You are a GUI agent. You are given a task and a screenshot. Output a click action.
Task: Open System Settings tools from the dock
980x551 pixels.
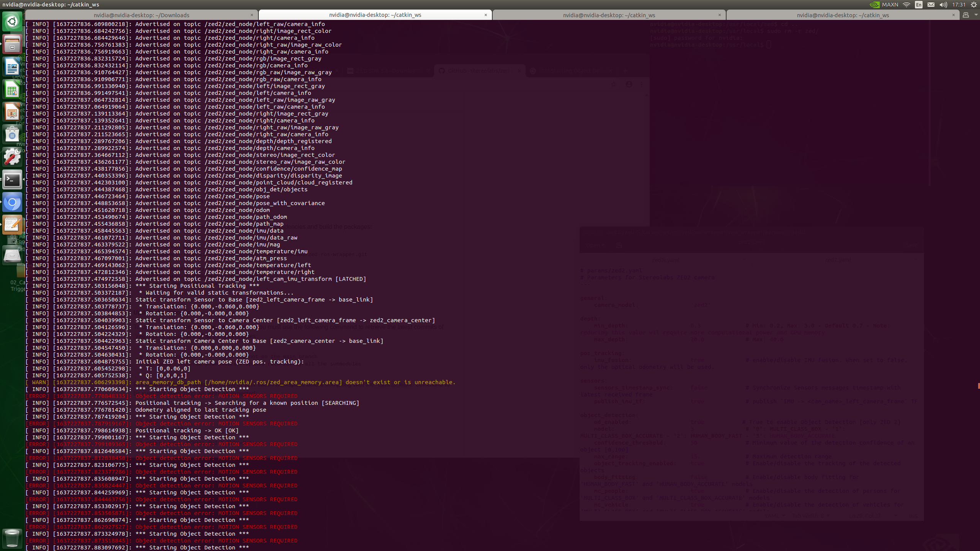[12, 156]
